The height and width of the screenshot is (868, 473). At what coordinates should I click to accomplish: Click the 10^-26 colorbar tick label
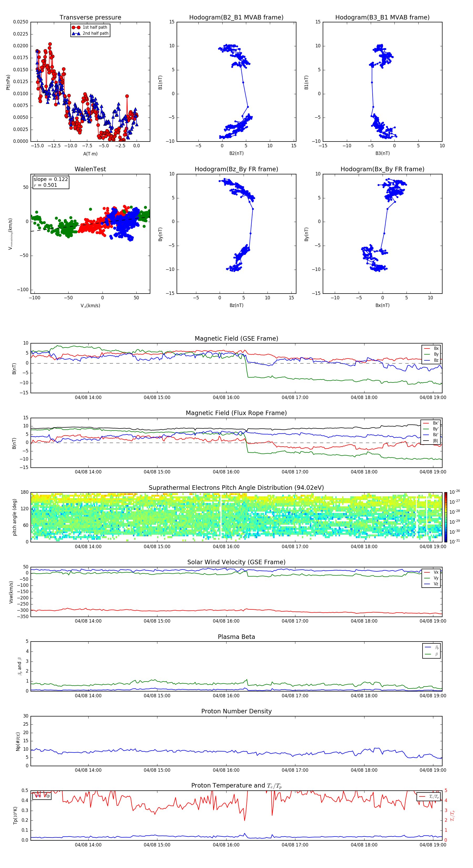coord(455,492)
